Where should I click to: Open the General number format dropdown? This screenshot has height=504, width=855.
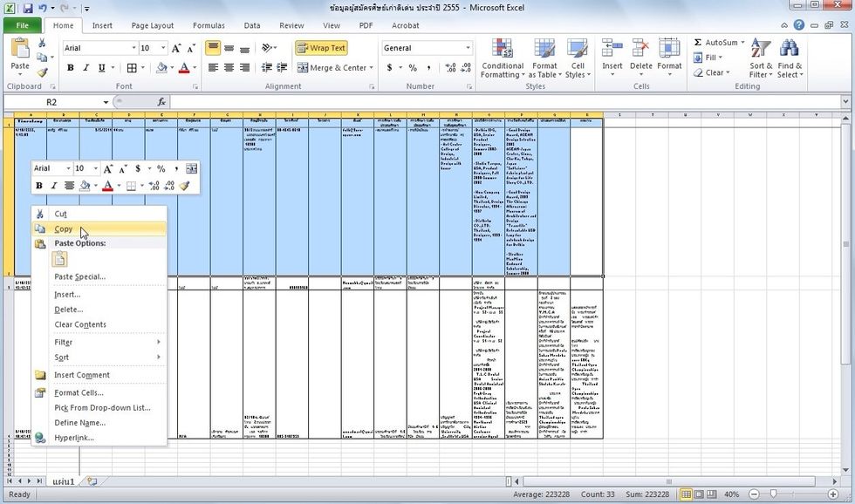468,48
